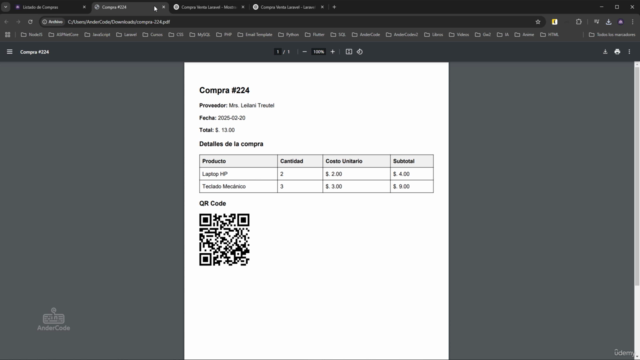Click the 100% zoom level field
Image resolution: width=640 pixels, height=360 pixels.
(x=318, y=52)
